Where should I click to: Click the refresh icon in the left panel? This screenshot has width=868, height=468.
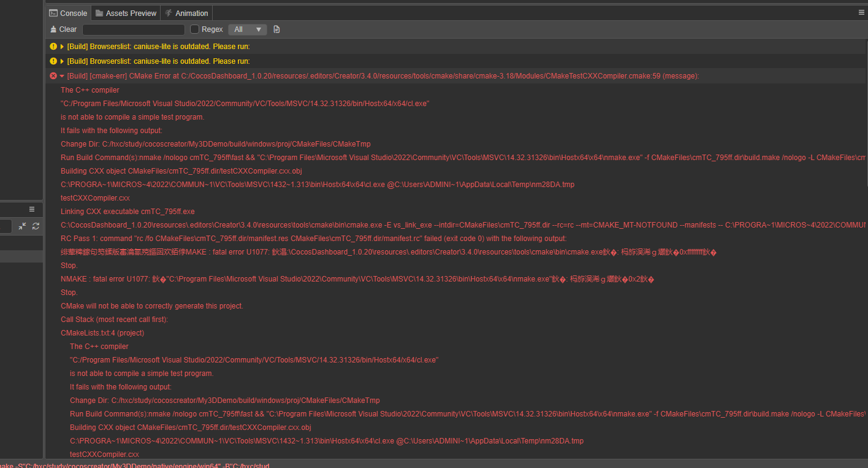click(x=36, y=226)
